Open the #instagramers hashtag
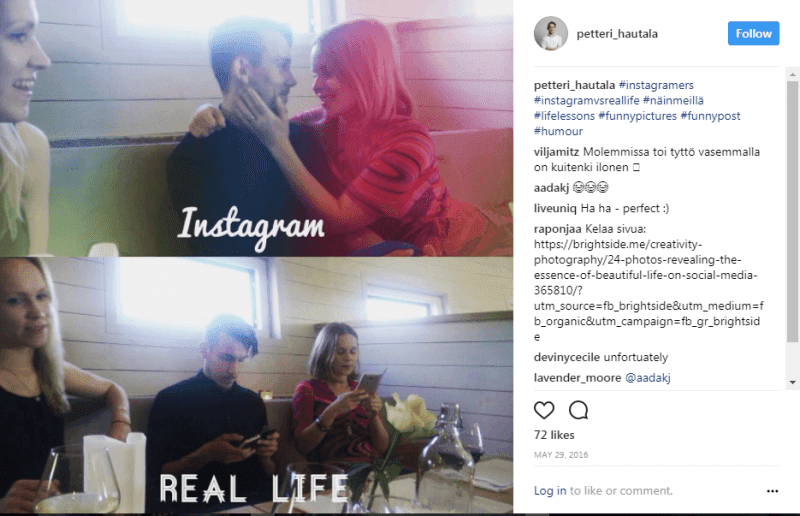The height and width of the screenshot is (516, 800). (x=656, y=85)
